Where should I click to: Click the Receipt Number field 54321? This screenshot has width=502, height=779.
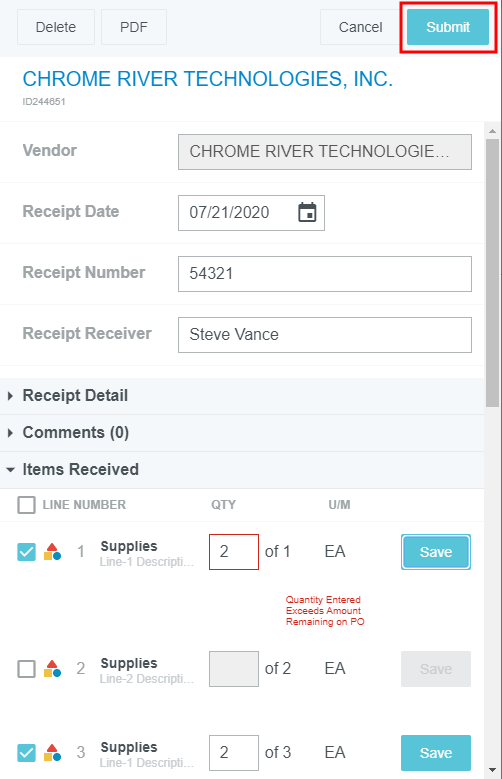tap(325, 274)
